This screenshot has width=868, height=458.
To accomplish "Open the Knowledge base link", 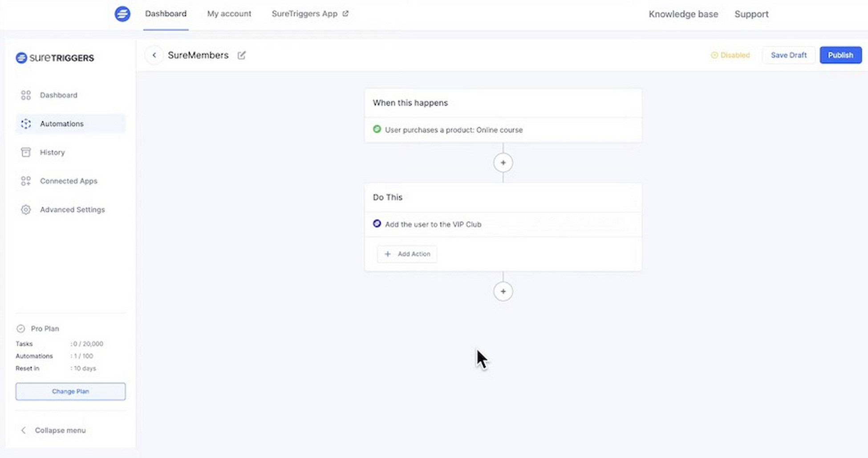I will (x=683, y=14).
